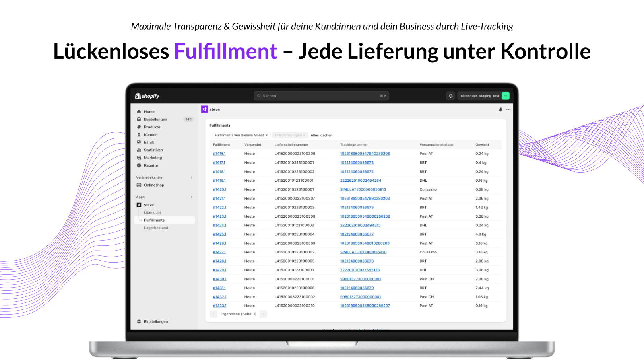The image size is (644, 362).
Task: Open Statistiken in the sidebar
Action: coord(153,150)
